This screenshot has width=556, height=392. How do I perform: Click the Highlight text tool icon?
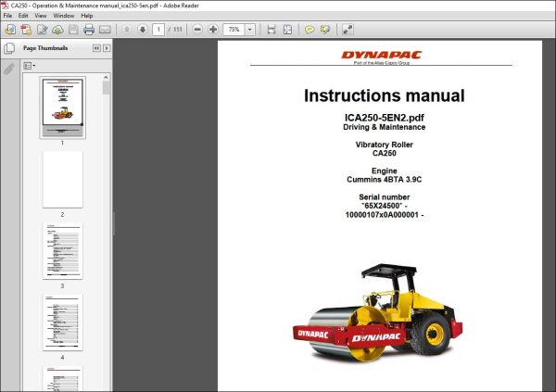tap(325, 30)
